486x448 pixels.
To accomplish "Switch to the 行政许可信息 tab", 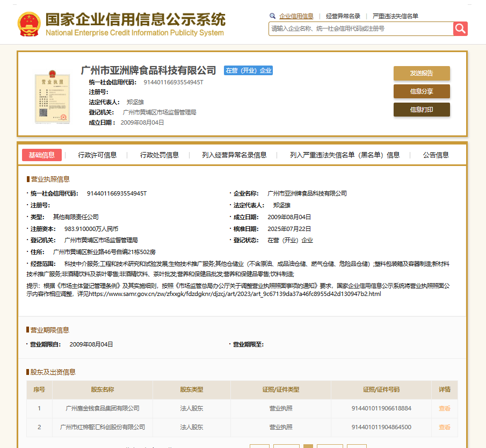I will [x=97, y=155].
